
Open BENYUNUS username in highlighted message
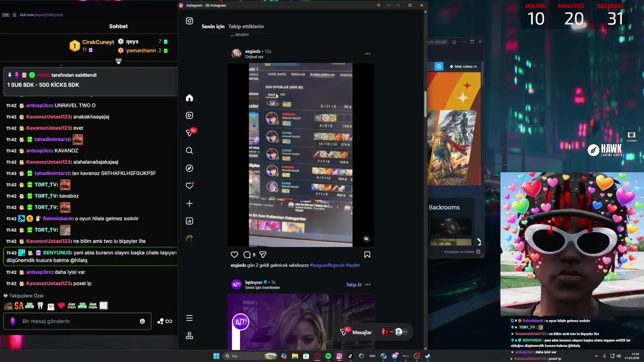coord(57,253)
